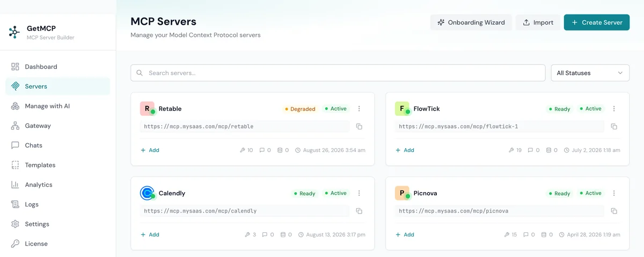Click the Analytics chart icon
The image size is (644, 257).
[15, 185]
